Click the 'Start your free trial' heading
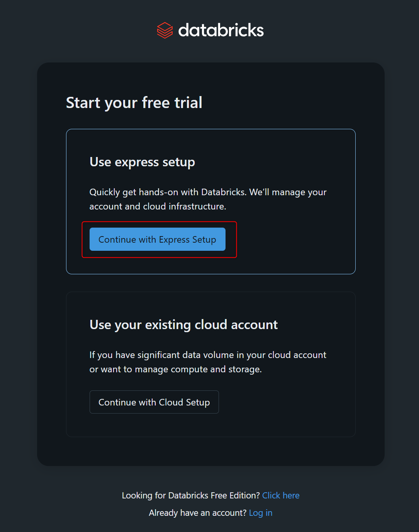The image size is (419, 532). (x=134, y=103)
